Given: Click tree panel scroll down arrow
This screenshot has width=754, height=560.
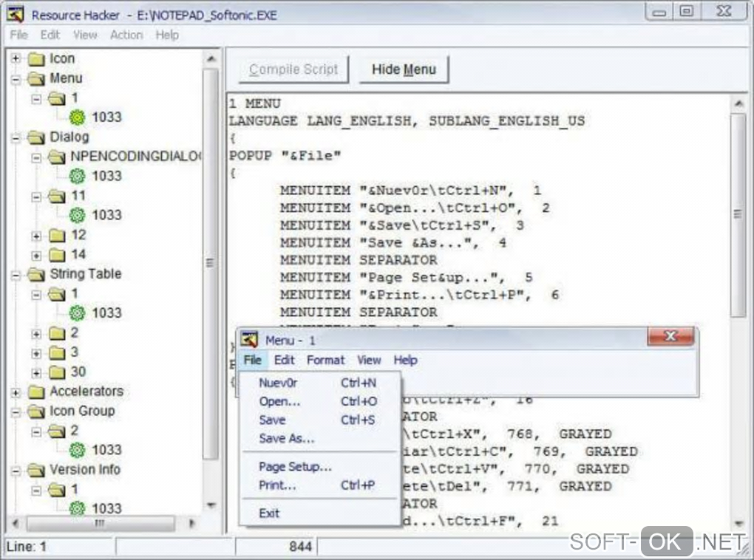Looking at the screenshot, I should coord(211,505).
